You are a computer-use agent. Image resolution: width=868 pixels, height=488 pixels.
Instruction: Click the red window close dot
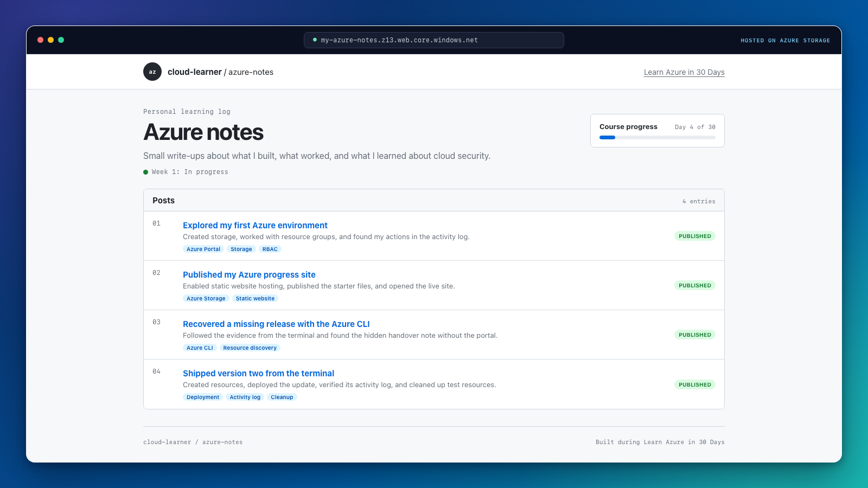(x=40, y=40)
